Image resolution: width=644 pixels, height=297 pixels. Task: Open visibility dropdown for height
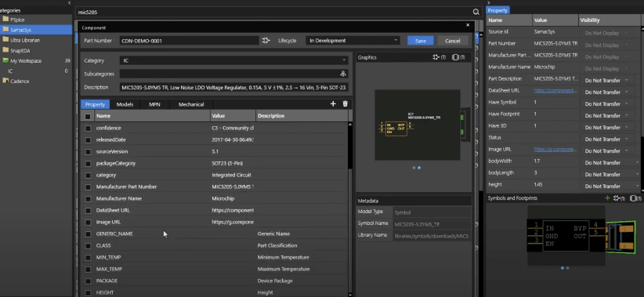click(609, 186)
